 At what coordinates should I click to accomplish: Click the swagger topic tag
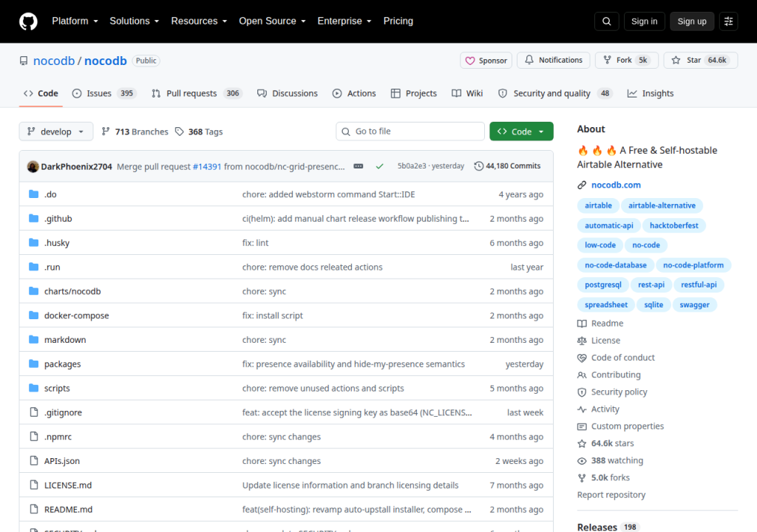click(x=694, y=304)
